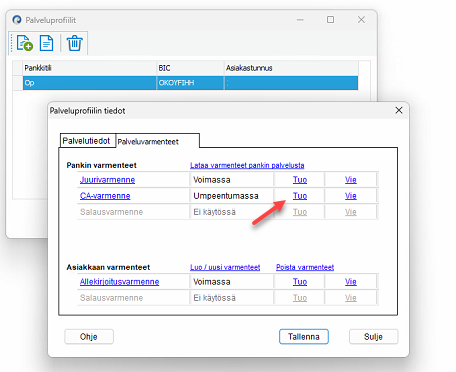The image size is (456, 372).
Task: Close the Palveluprofiilit window
Action: [361, 20]
